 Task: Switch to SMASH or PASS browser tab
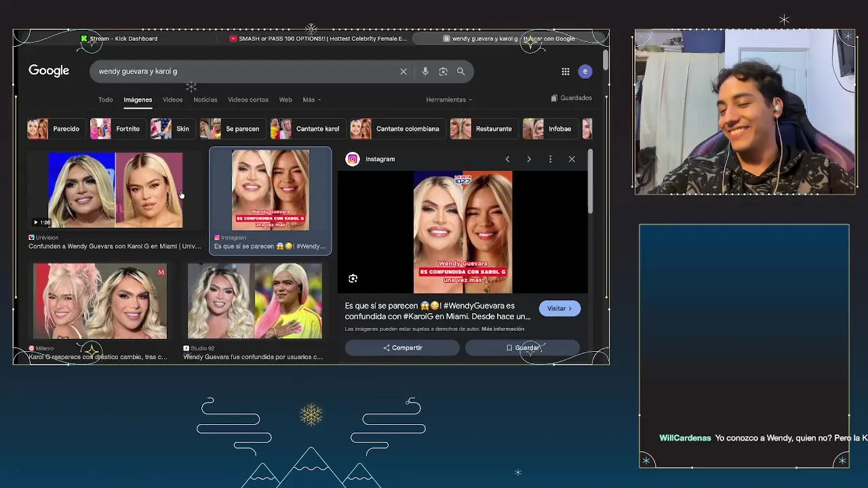(x=319, y=39)
